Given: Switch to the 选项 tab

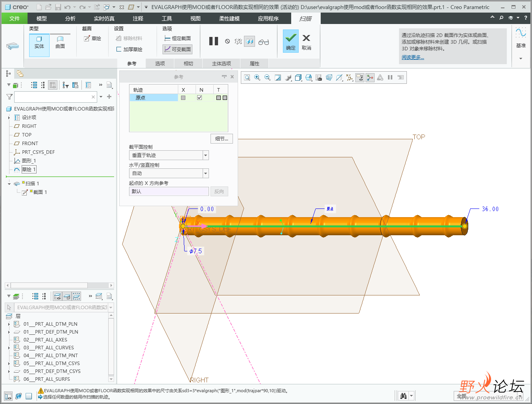Looking at the screenshot, I should [x=160, y=64].
